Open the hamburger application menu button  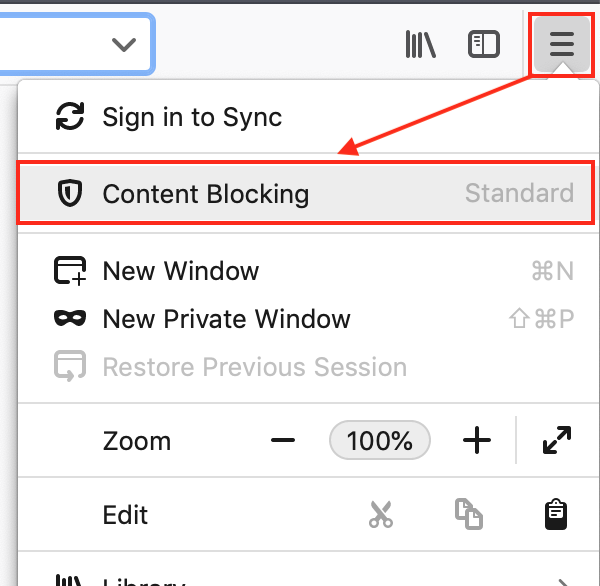pos(562,44)
